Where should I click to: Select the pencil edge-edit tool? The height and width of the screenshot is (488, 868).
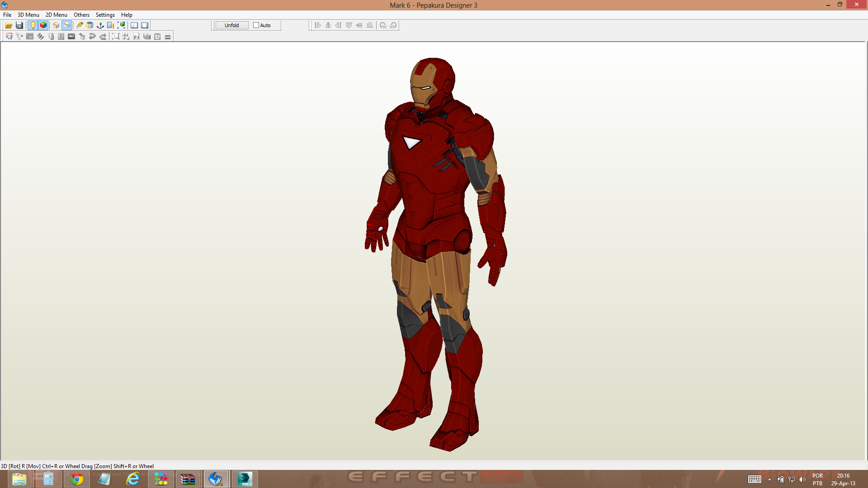pyautogui.click(x=80, y=25)
